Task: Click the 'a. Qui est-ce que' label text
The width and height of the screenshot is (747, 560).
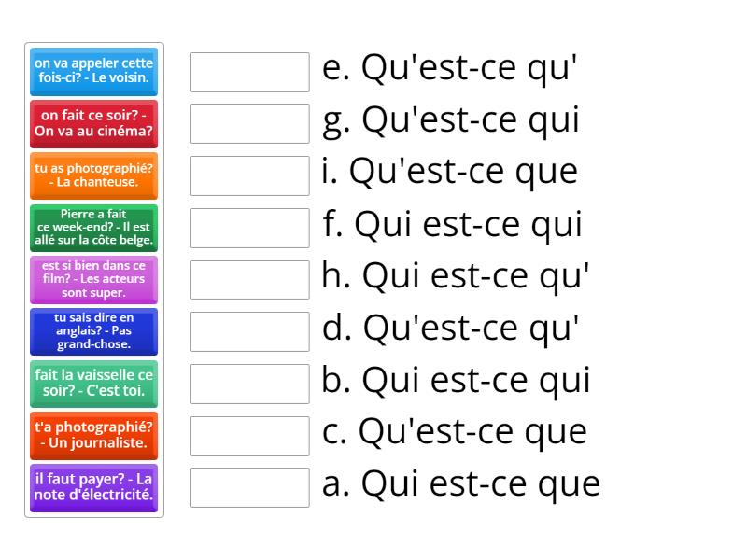Action: (460, 484)
